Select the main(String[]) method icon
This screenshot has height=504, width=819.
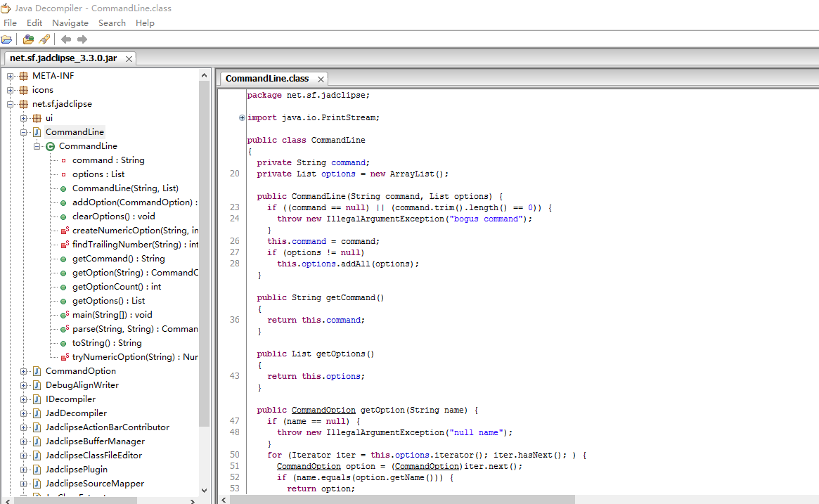point(64,315)
